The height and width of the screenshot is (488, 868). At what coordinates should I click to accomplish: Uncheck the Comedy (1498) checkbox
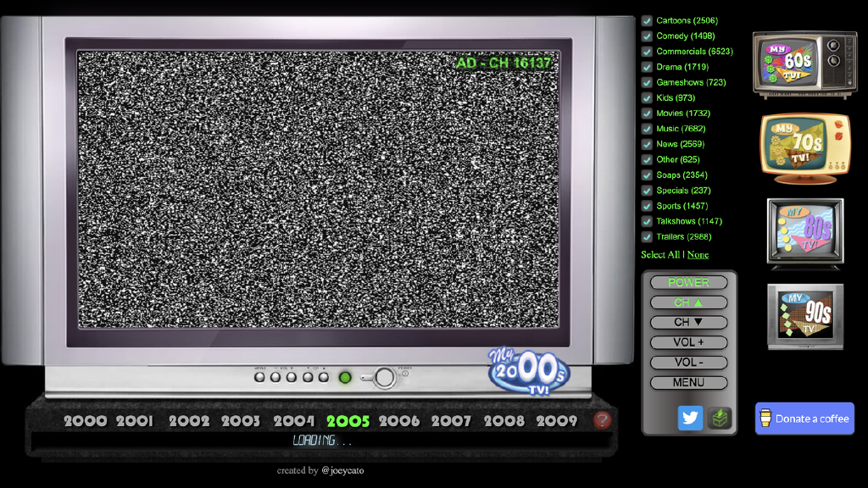point(647,36)
